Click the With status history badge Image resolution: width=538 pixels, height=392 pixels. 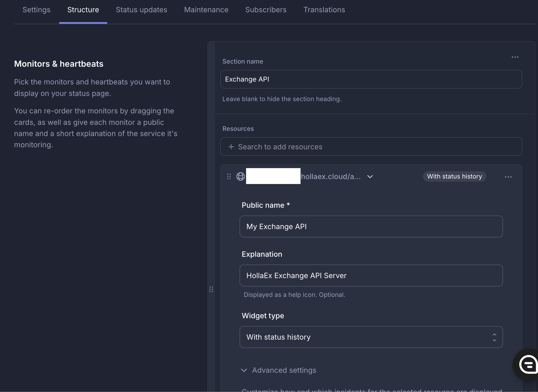pos(454,176)
